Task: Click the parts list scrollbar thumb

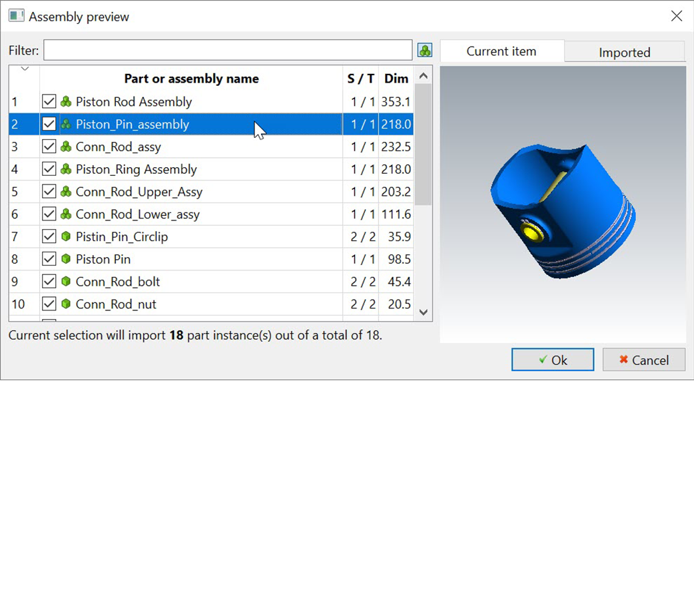Action: [x=423, y=145]
